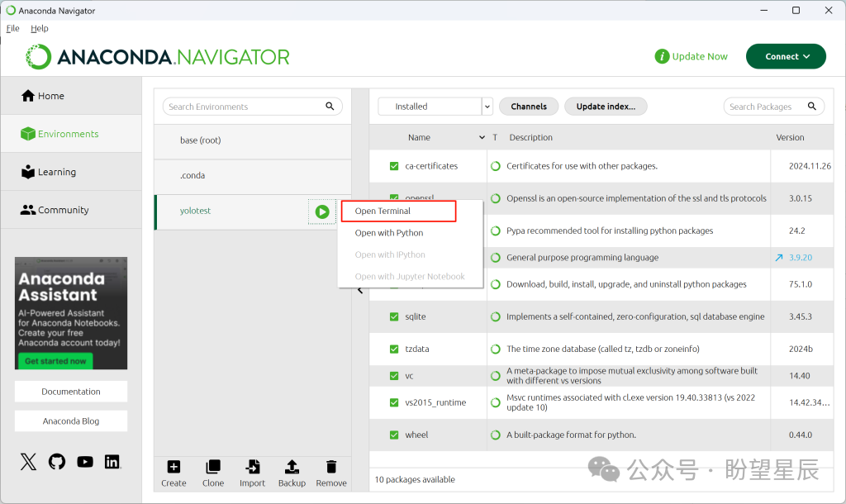Click the status circle for vs2015_runtime
This screenshot has height=504, width=846.
(496, 402)
